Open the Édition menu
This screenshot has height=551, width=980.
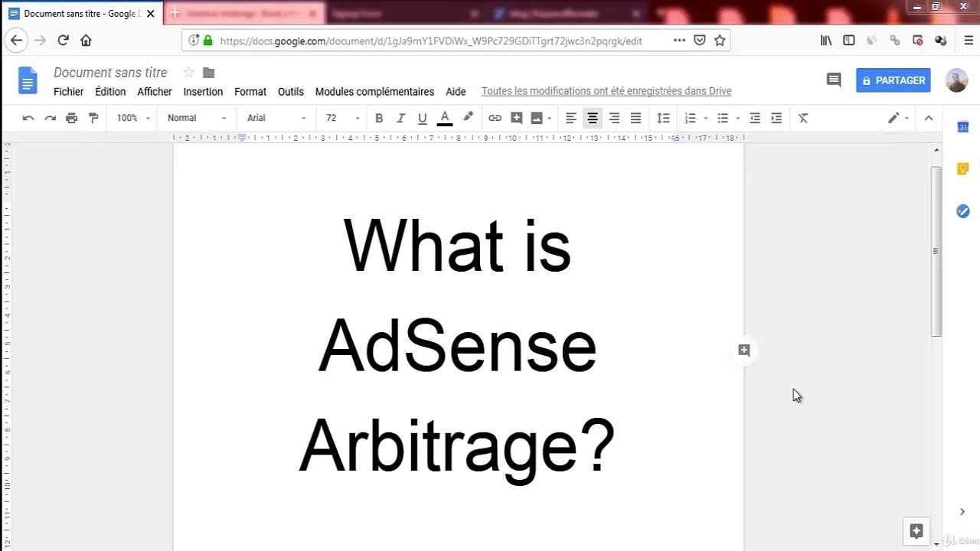click(110, 92)
